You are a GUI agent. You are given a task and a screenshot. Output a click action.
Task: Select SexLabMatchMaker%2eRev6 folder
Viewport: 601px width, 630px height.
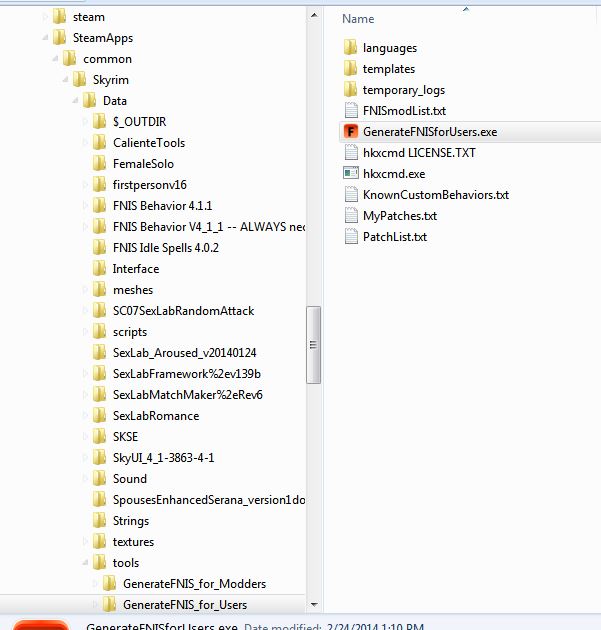[x=188, y=395]
